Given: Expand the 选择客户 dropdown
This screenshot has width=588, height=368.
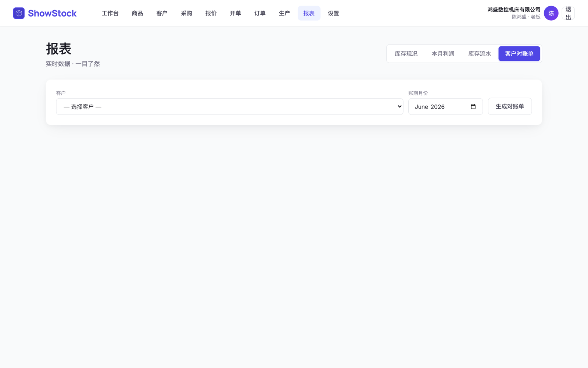Looking at the screenshot, I should 230,107.
